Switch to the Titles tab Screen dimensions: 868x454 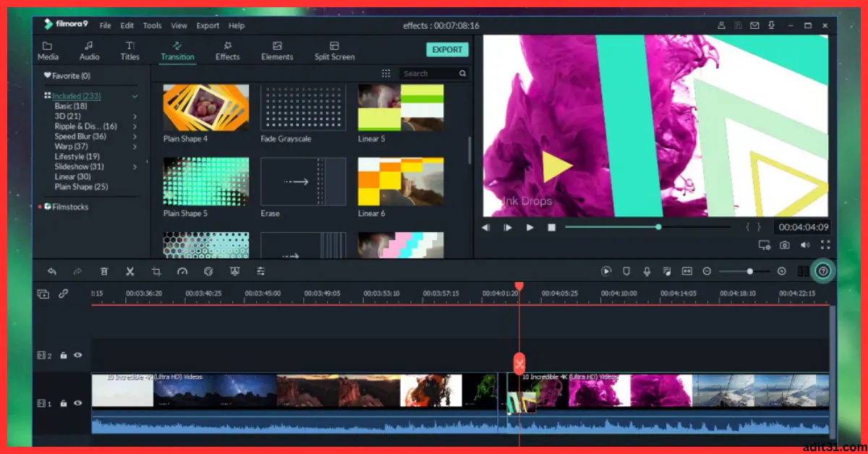point(130,51)
